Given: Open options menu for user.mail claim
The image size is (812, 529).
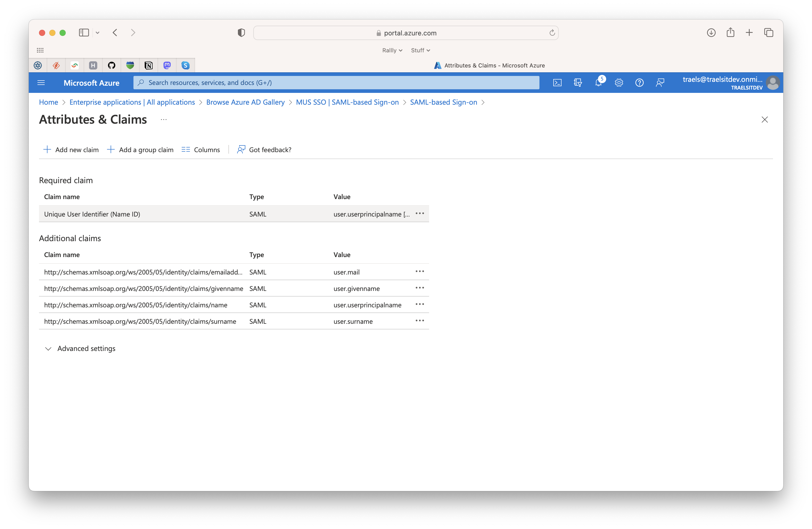Looking at the screenshot, I should 420,271.
